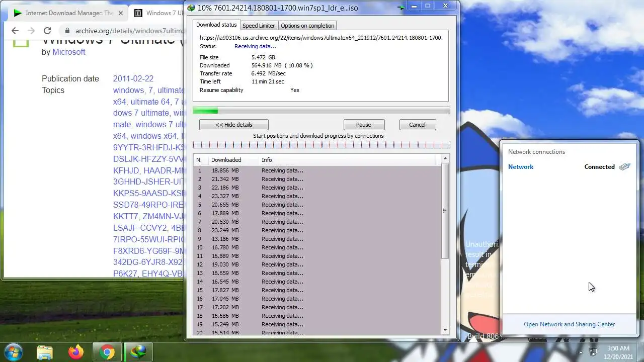Click the N. column header
The image size is (644, 362).
(x=201, y=160)
